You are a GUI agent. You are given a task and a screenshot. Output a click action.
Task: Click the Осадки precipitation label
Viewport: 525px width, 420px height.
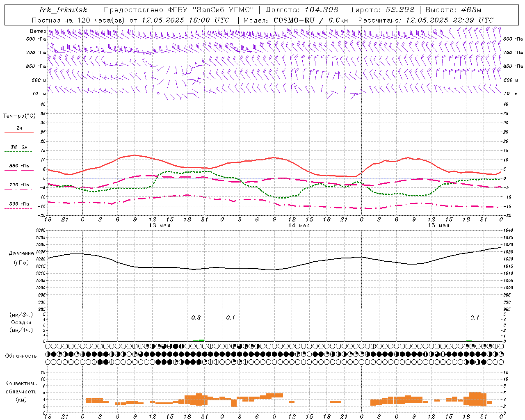click(21, 322)
